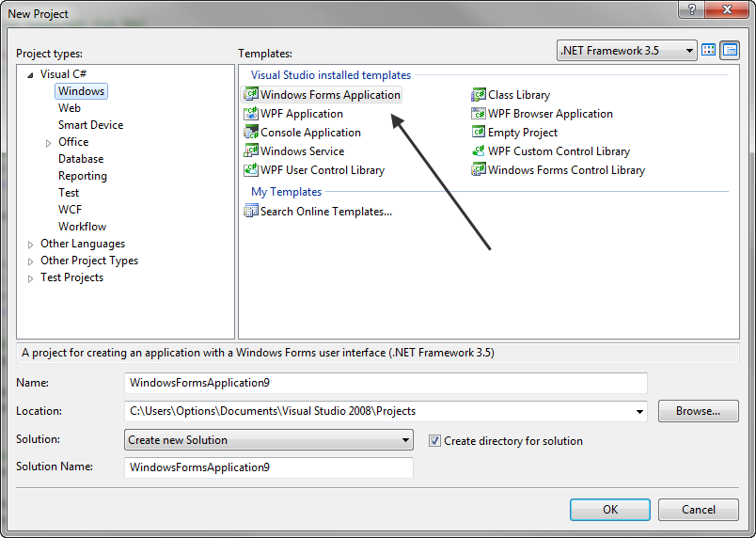The height and width of the screenshot is (538, 756).
Task: Open the .NET Framework 3.5 version dropdown
Action: pyautogui.click(x=627, y=50)
